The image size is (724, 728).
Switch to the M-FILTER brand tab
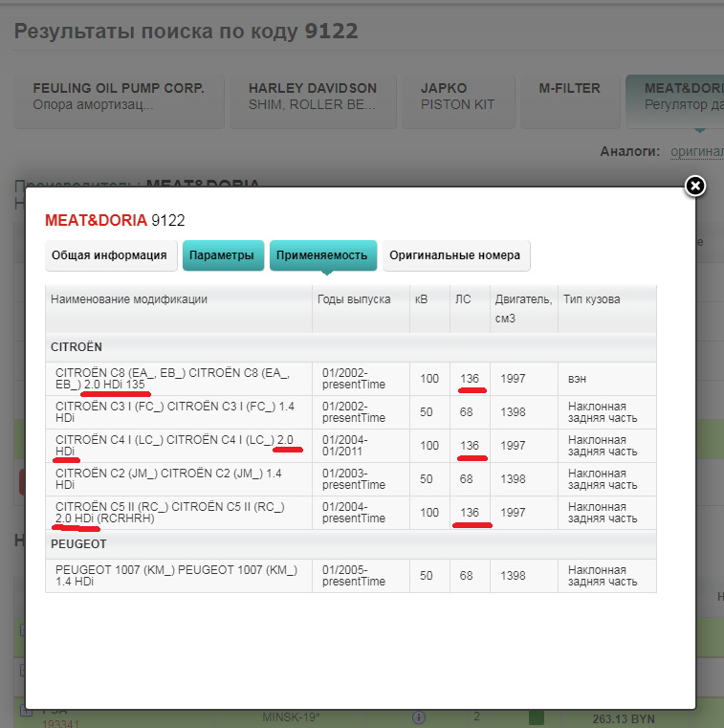[x=570, y=97]
